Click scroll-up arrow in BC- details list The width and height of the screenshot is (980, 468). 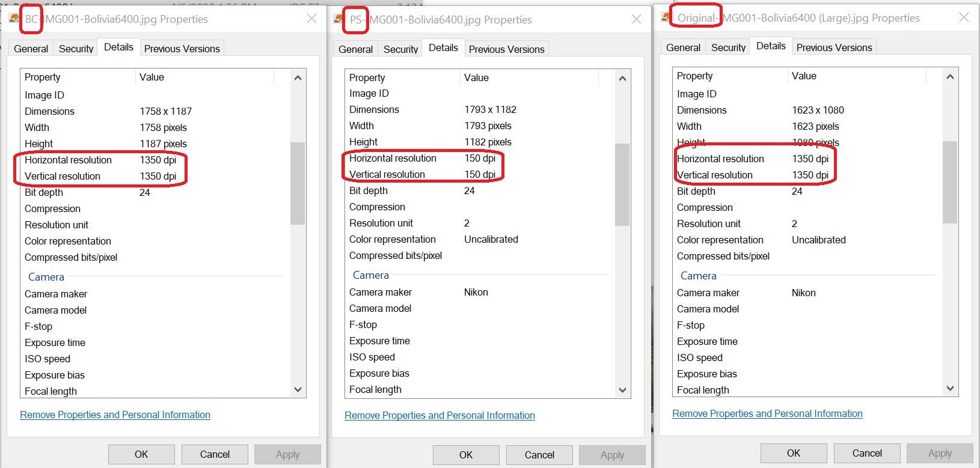click(x=298, y=77)
